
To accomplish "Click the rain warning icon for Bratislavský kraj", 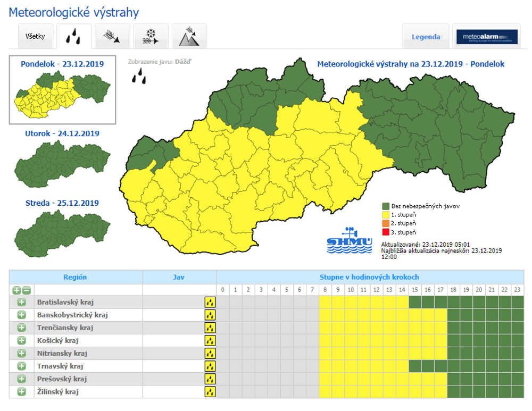I will click(x=210, y=302).
